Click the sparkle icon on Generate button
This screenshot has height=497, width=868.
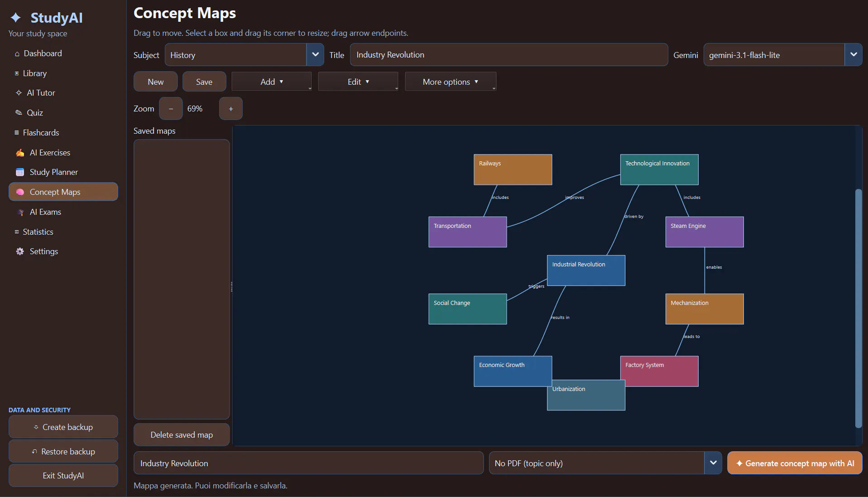click(739, 463)
